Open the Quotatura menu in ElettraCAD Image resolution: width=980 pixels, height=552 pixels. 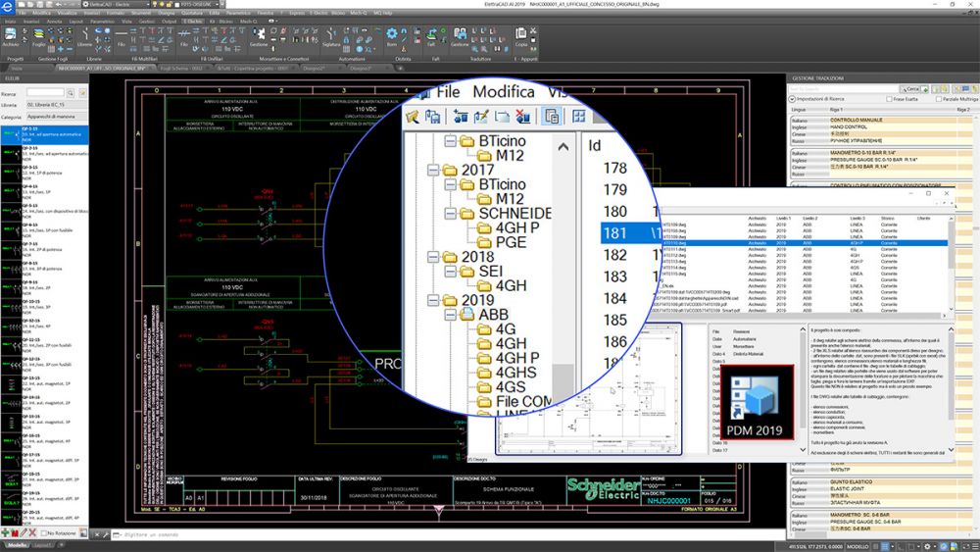pos(192,13)
